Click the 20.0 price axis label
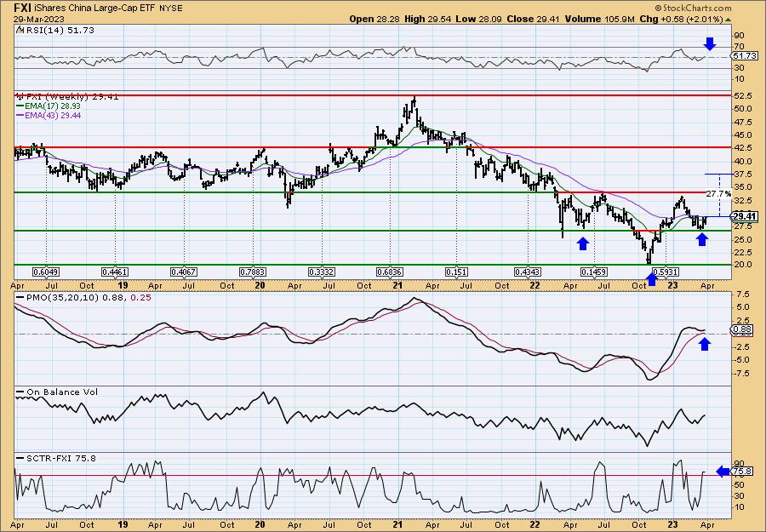 tap(742, 265)
